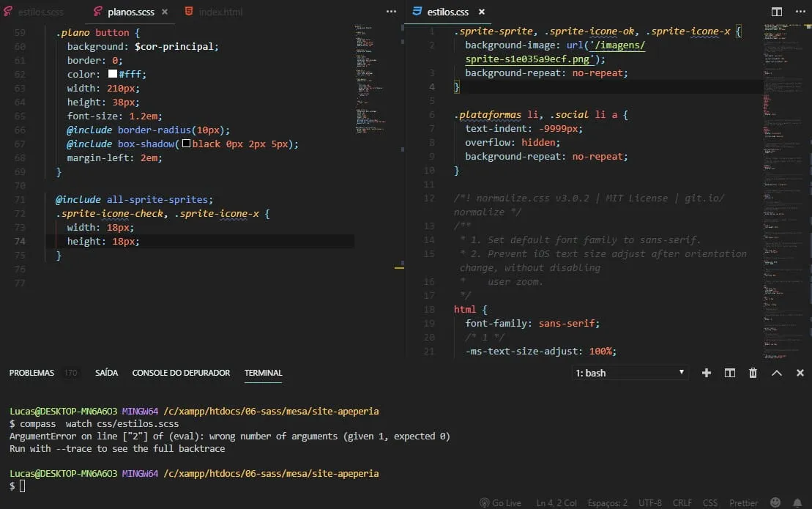The width and height of the screenshot is (812, 509).
Task: Open more actions for left editor
Action: 392,12
